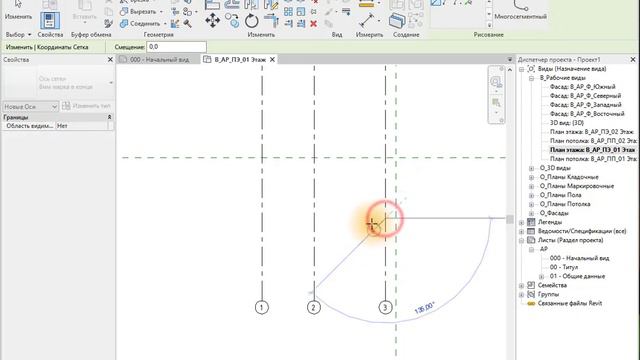640x360 pixels.
Task: Select the Trim/Extend to corner tool
Action: tap(271, 20)
